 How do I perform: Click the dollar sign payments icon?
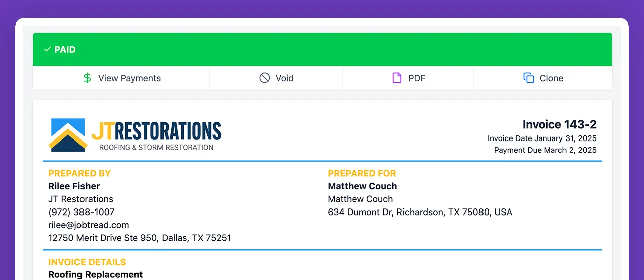pyautogui.click(x=88, y=78)
